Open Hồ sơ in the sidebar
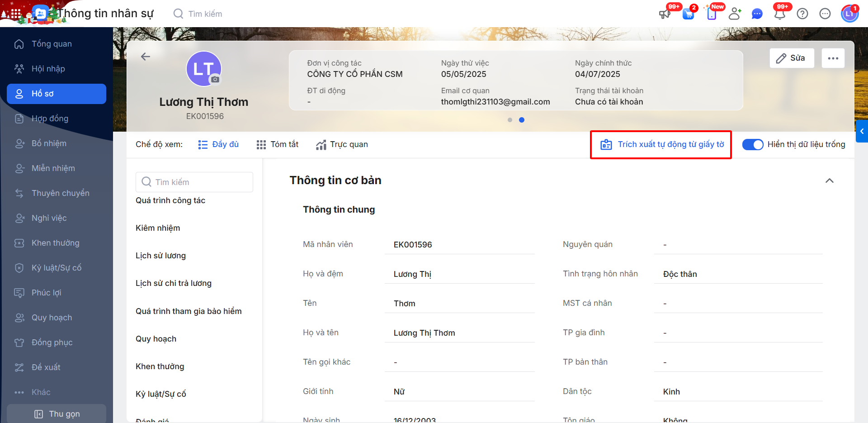Screen dimensions: 868x423 tap(57, 94)
